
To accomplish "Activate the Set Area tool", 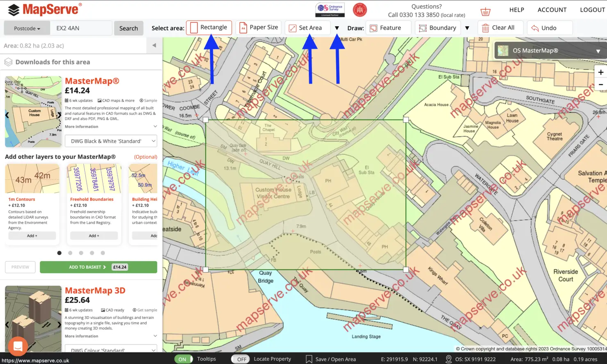I will pyautogui.click(x=307, y=28).
